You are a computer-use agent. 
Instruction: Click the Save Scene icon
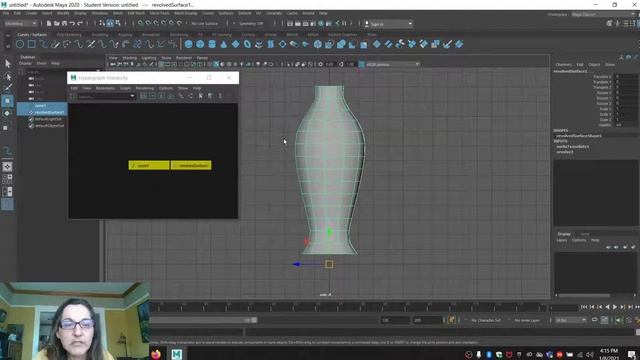click(x=64, y=24)
